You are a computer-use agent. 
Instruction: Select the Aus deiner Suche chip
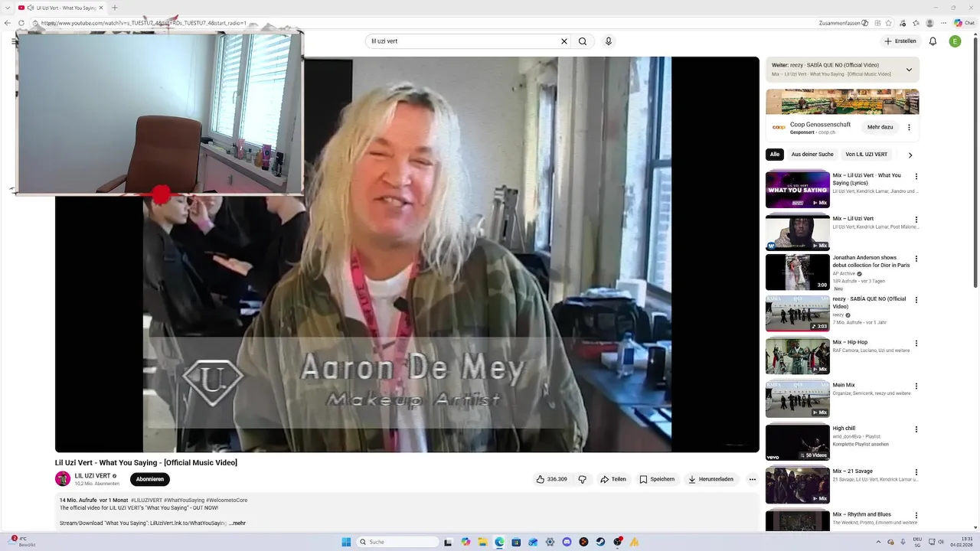812,155
